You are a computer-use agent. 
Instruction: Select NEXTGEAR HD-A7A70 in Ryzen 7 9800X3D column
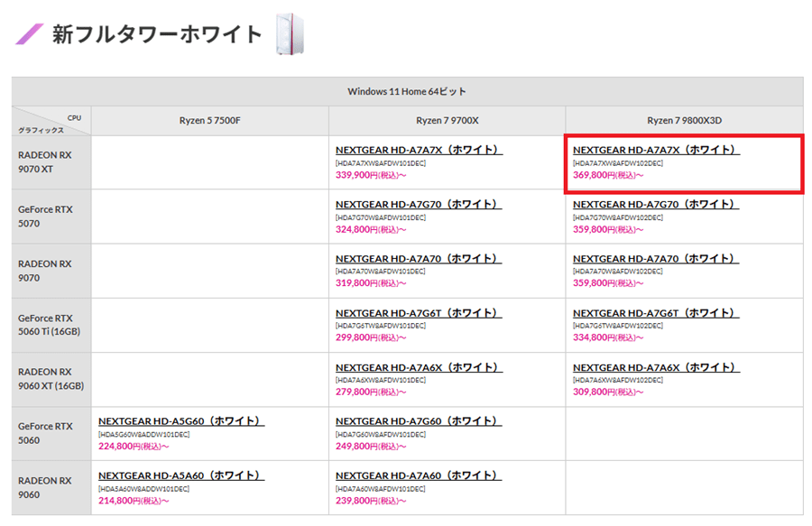tap(656, 259)
